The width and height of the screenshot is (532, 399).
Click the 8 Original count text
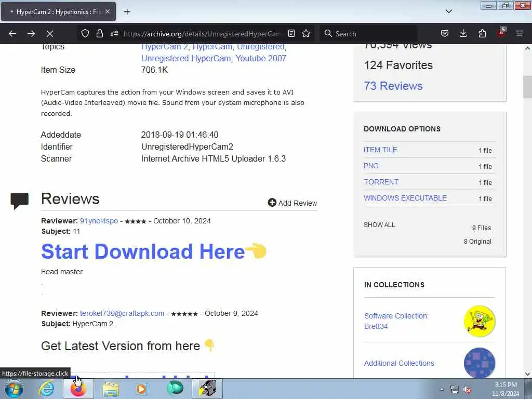pyautogui.click(x=477, y=242)
